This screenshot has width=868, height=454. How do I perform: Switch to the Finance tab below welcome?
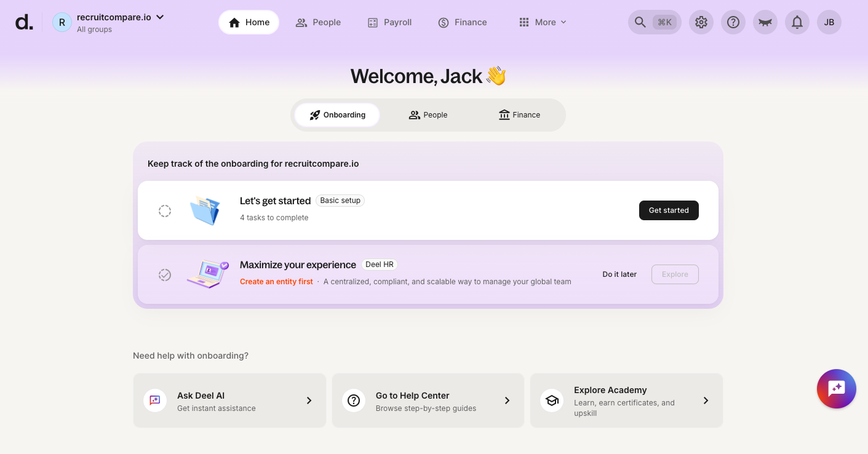tap(519, 115)
